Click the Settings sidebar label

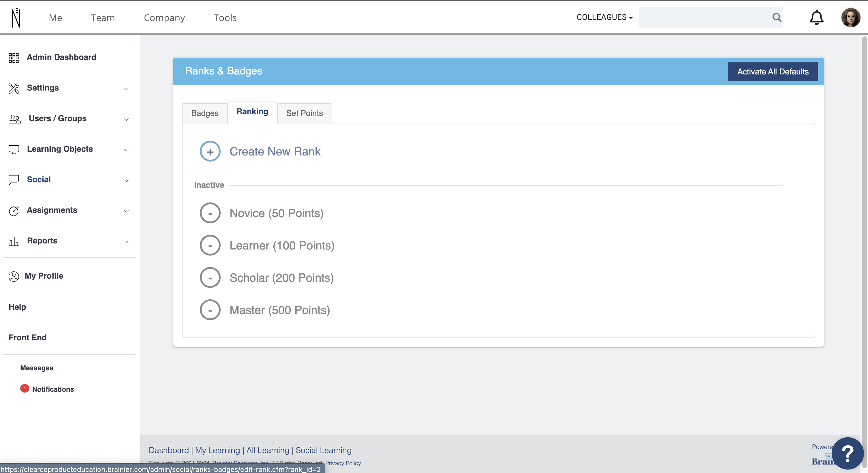tap(43, 88)
